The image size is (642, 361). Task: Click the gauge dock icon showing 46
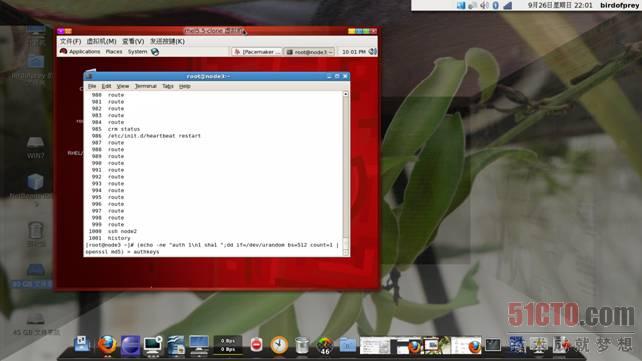click(x=325, y=346)
